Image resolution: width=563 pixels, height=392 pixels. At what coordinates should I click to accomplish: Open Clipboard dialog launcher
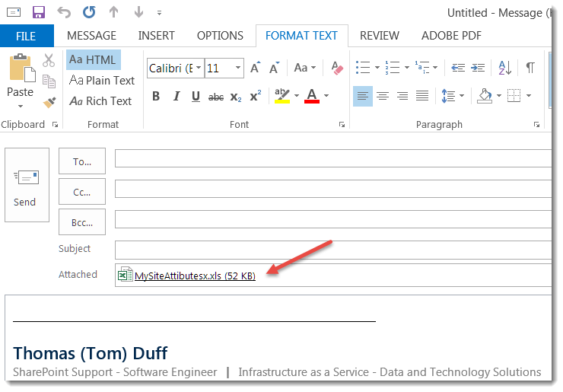tap(55, 125)
